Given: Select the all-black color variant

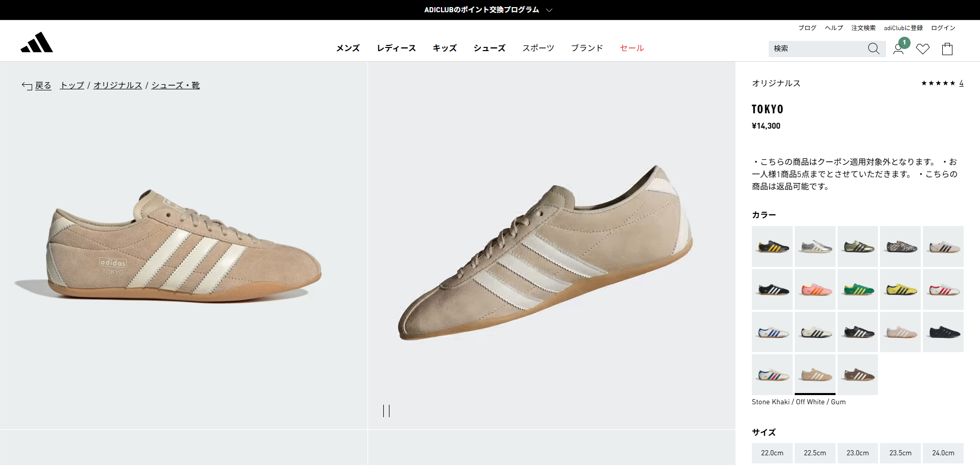Looking at the screenshot, I should pyautogui.click(x=943, y=332).
